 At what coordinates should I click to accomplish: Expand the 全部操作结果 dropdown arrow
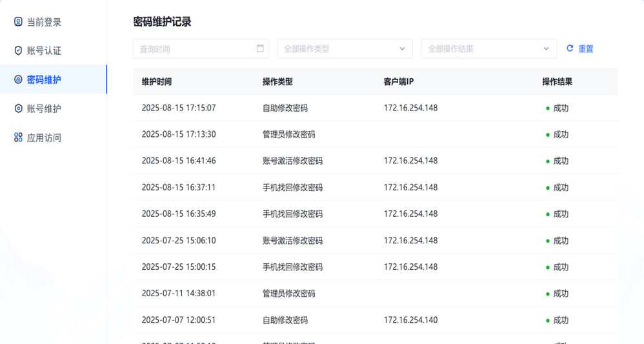[546, 48]
